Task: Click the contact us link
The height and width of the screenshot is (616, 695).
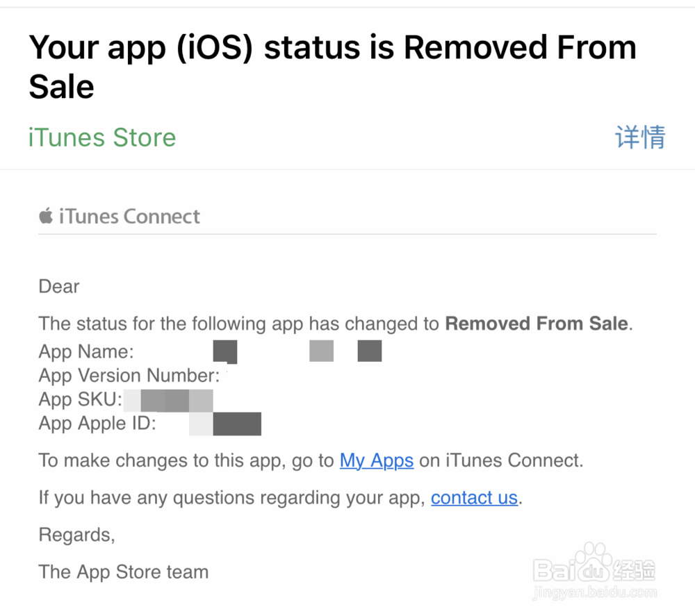Action: [x=474, y=498]
